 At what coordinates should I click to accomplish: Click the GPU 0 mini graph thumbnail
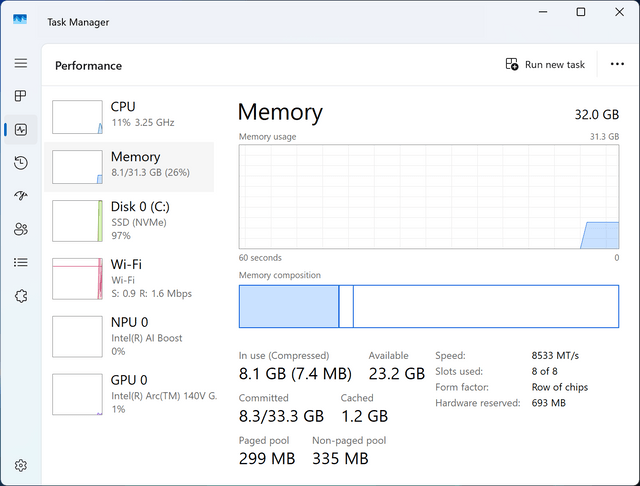pos(77,395)
